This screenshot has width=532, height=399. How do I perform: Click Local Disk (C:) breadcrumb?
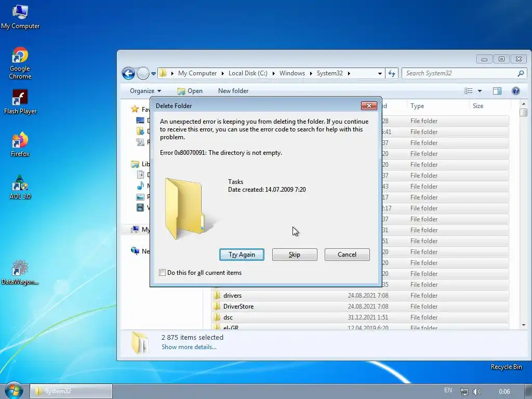point(248,73)
